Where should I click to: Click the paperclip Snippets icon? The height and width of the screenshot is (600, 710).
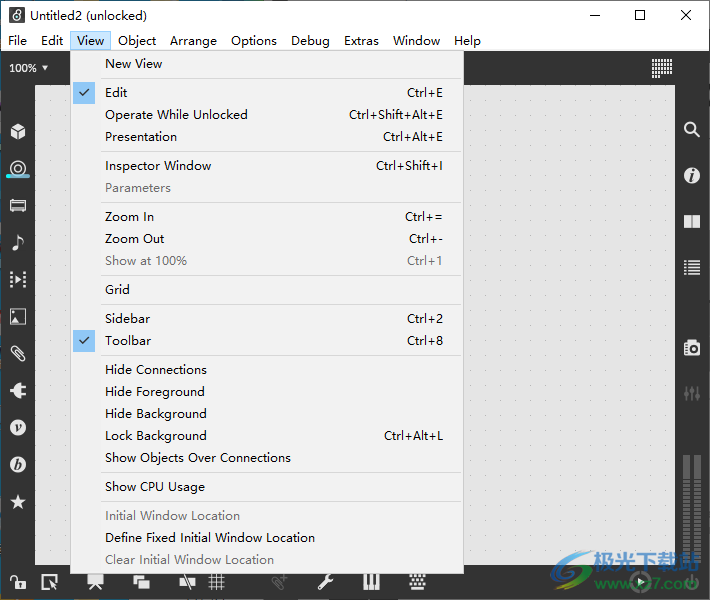tap(17, 354)
